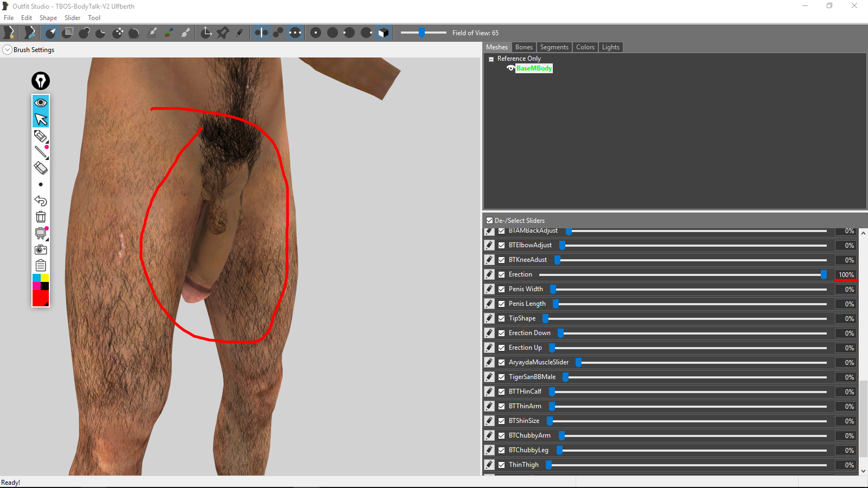868x488 pixels.
Task: Collapse the Reference Only tree node
Action: coord(491,59)
